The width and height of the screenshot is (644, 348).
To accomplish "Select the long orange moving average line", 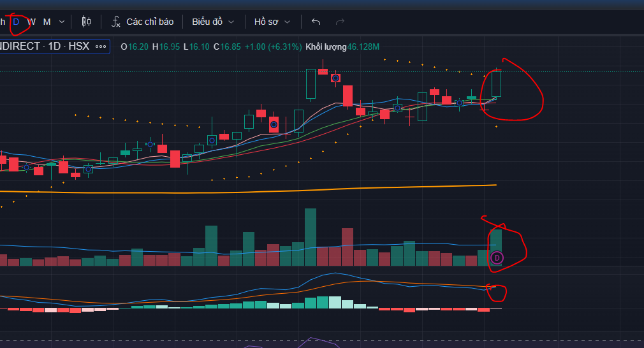I will pos(248,191).
